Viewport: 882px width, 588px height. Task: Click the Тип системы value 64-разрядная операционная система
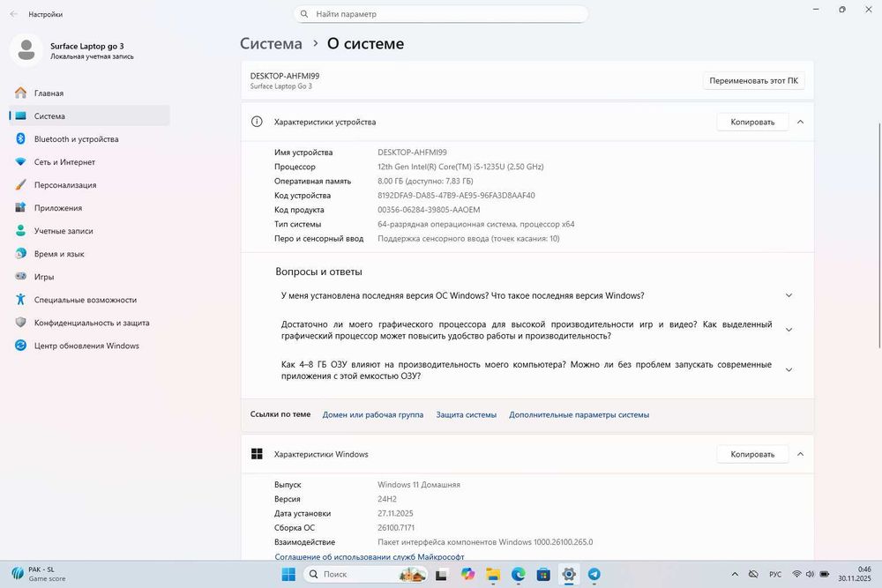476,224
